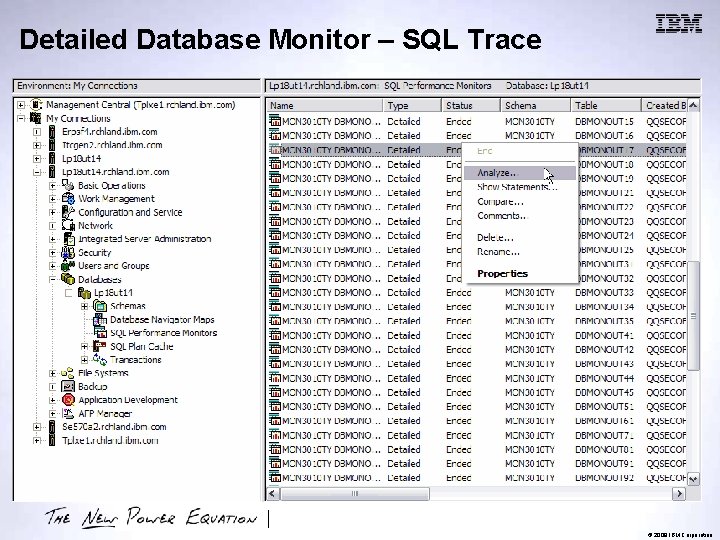Click monitor icon in DBMONOUT15 row
Image resolution: width=720 pixels, height=540 pixels.
275,121
